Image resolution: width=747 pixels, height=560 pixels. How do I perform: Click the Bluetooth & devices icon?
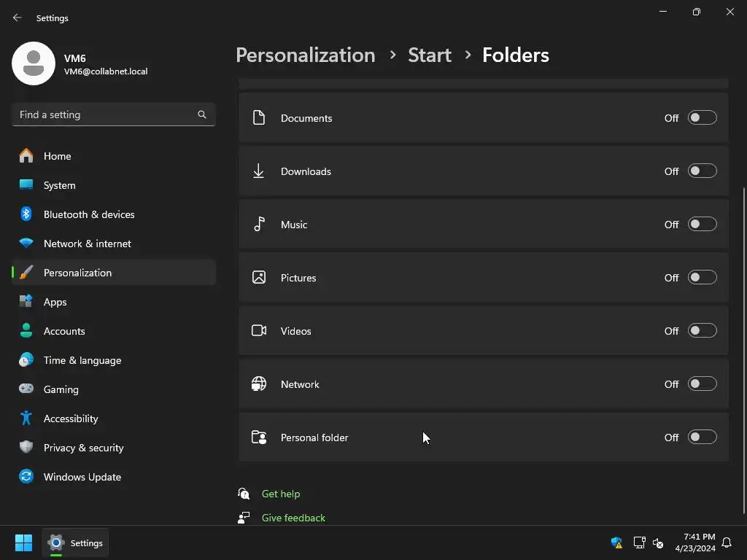pyautogui.click(x=26, y=214)
